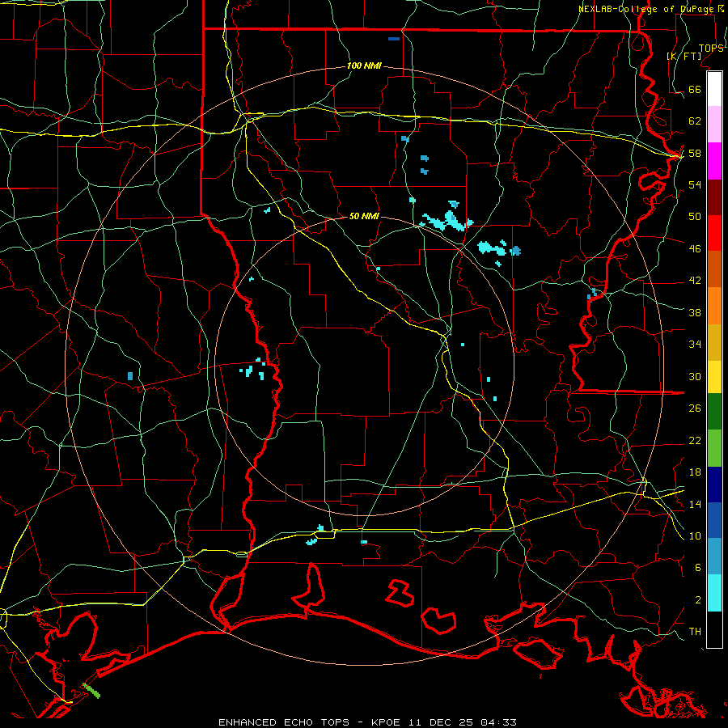Select the bright red 50 kft legend swatch

click(714, 233)
